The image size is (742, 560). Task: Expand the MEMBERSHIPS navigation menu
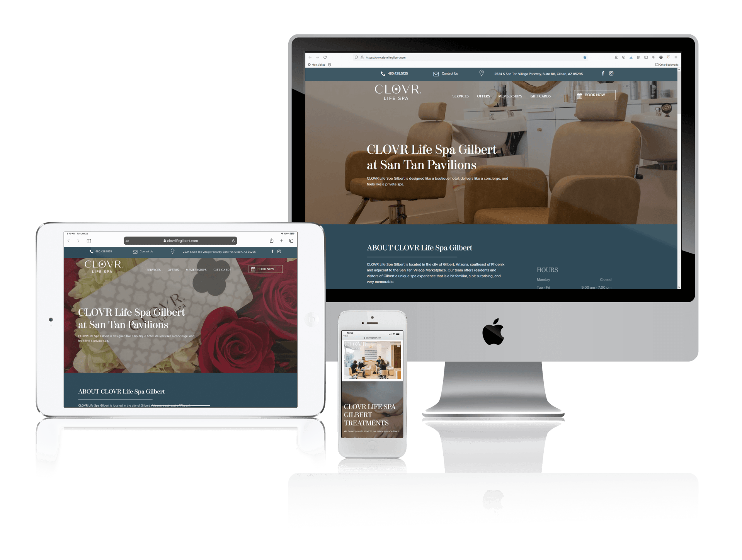510,96
